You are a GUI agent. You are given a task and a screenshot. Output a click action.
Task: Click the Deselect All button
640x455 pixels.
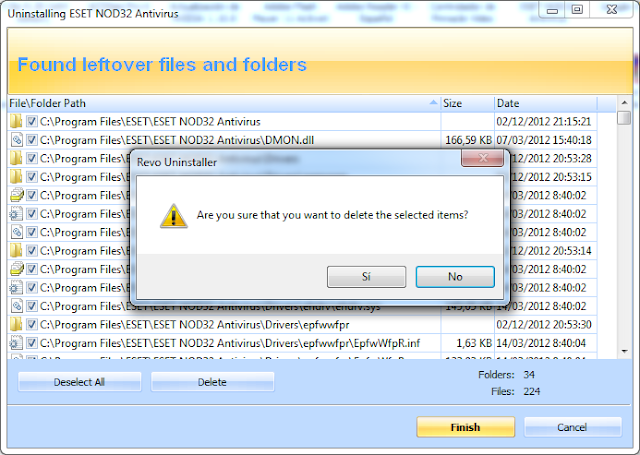click(80, 382)
